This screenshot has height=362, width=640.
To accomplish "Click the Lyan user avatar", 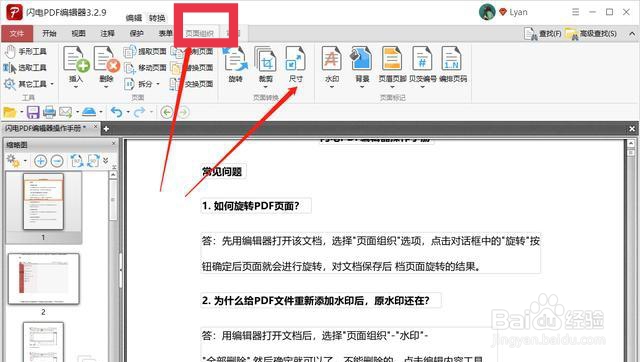I will pos(487,12).
